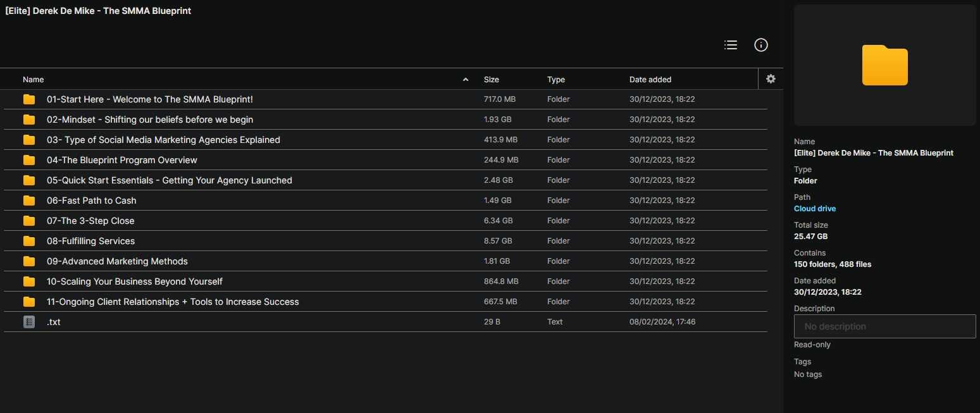The image size is (980, 413).
Task: Select 04-The Blueprint Program Overview folder name
Action: pos(122,160)
